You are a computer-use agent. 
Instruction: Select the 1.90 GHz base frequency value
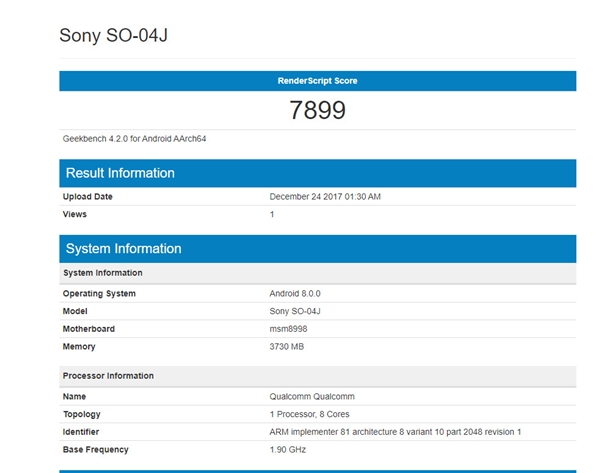pos(289,449)
